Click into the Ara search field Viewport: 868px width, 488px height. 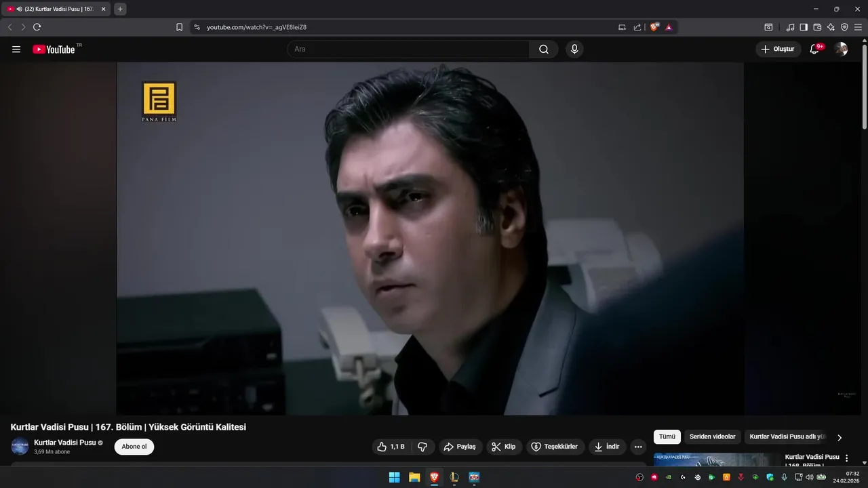(408, 49)
